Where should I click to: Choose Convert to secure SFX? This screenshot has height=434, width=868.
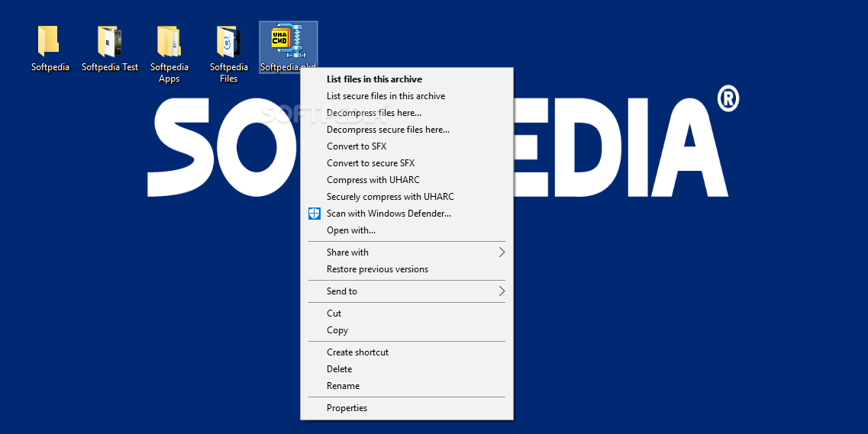(407, 163)
